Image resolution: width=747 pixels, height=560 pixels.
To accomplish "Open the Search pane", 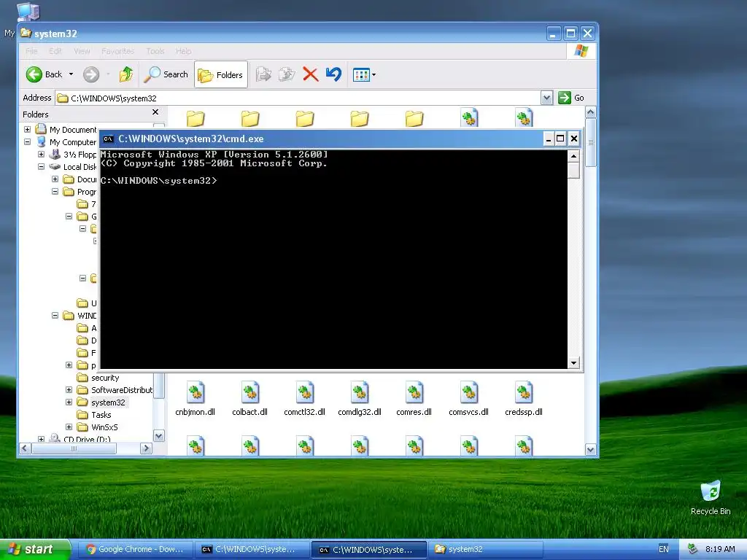I will click(166, 74).
